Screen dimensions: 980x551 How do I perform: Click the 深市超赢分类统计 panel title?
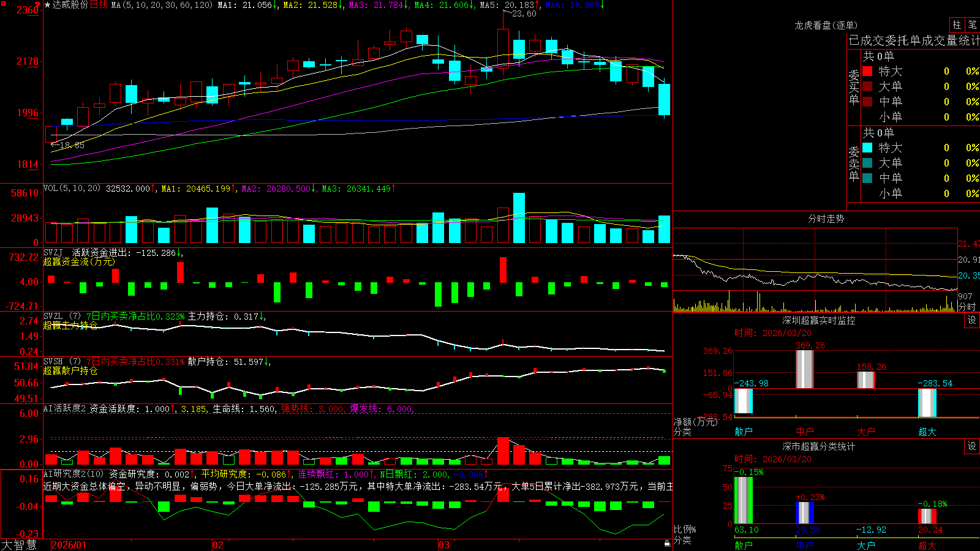(819, 446)
